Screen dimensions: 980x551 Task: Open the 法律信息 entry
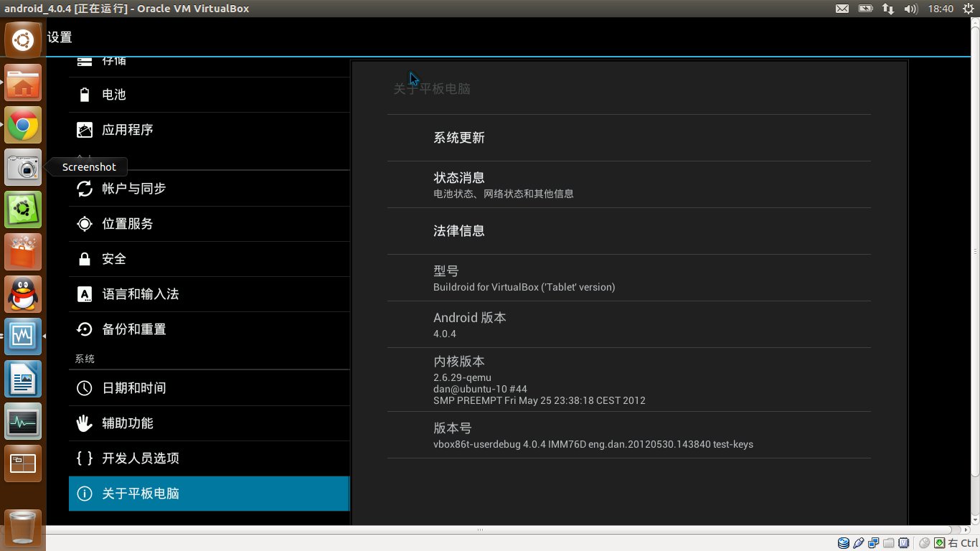point(629,231)
